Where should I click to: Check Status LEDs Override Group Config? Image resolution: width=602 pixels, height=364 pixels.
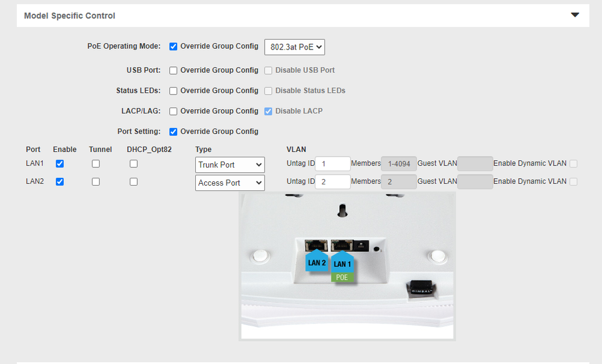coord(174,91)
